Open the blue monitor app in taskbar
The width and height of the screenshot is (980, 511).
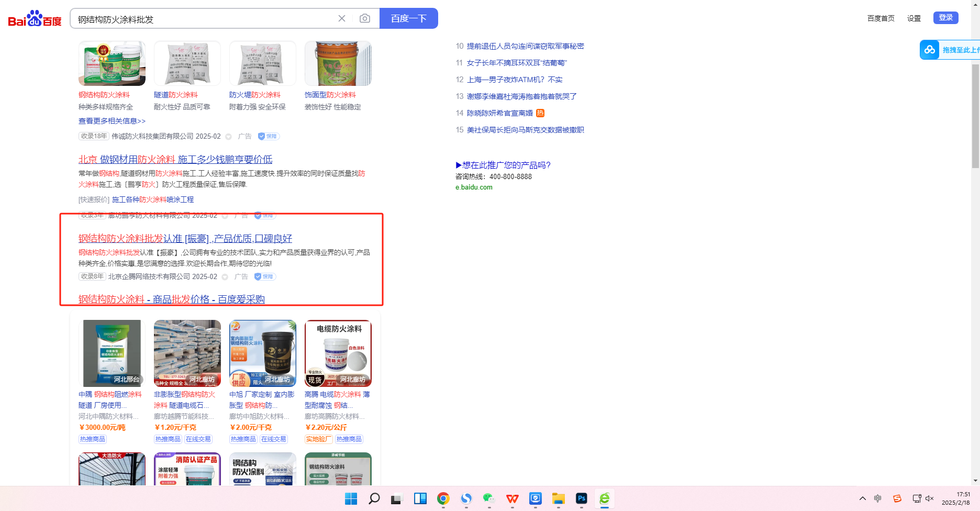(x=535, y=498)
